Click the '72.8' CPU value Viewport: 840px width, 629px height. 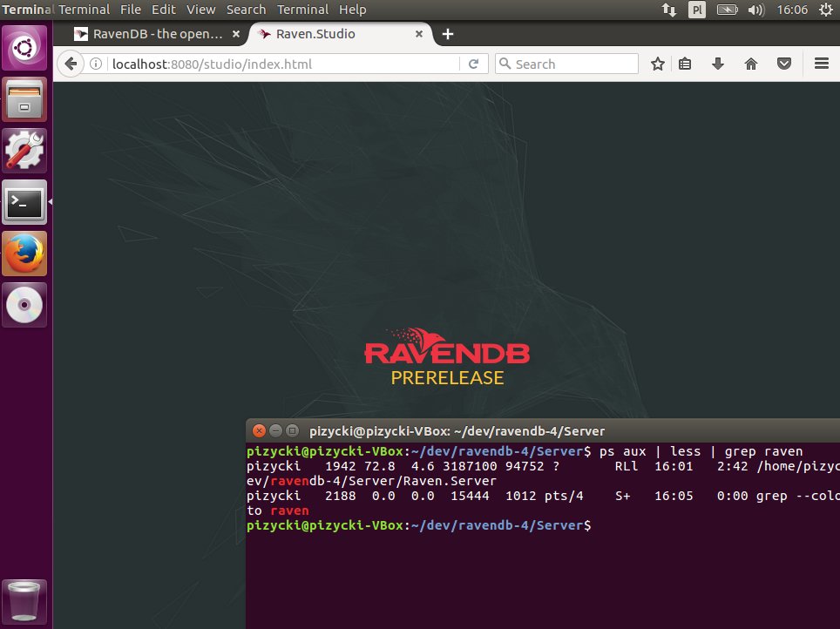[x=379, y=466]
